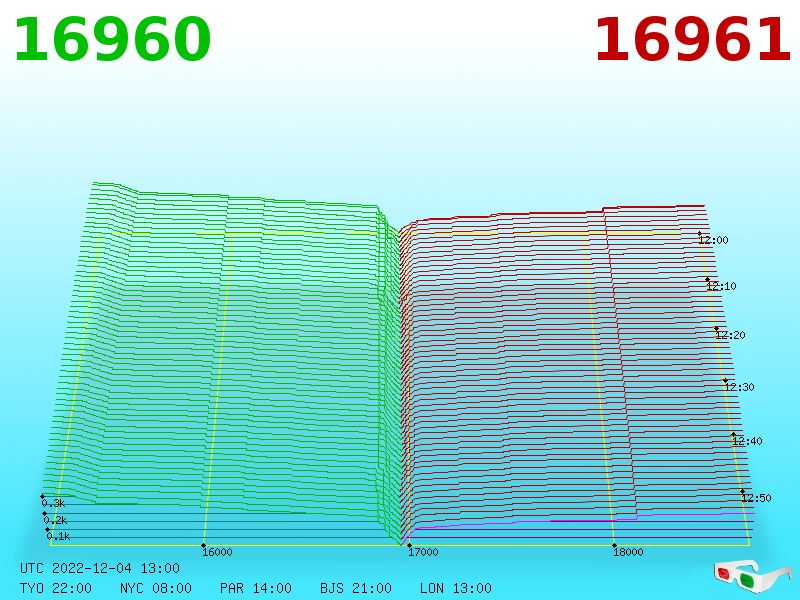Click the 12:00 time axis marker
This screenshot has width=800, height=600.
point(713,240)
